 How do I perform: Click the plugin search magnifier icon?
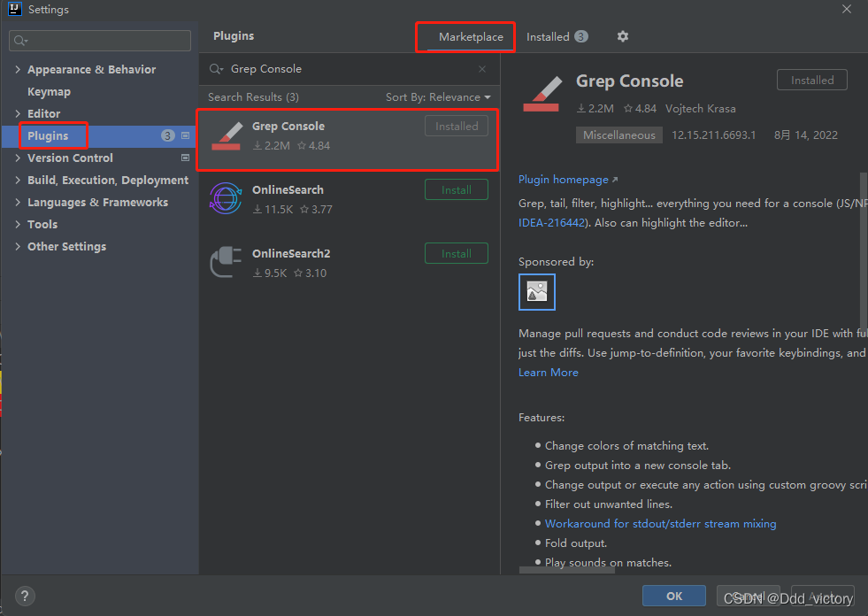[x=216, y=69]
